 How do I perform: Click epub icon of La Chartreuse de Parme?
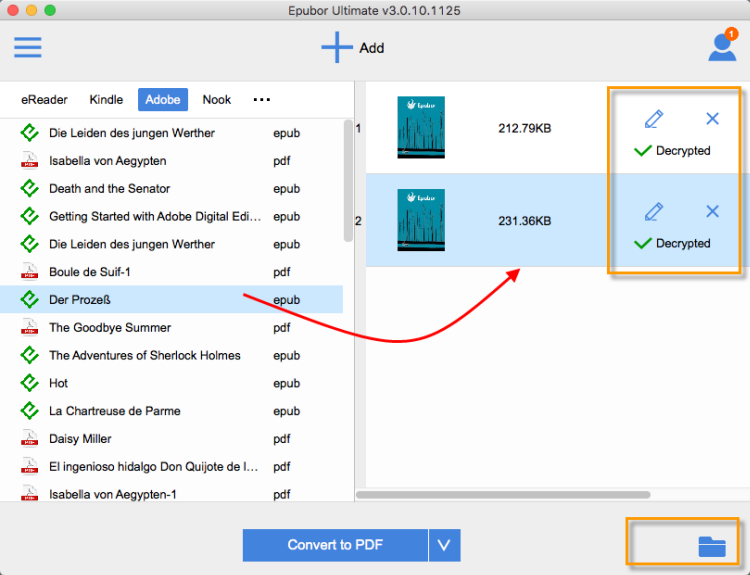(30, 410)
